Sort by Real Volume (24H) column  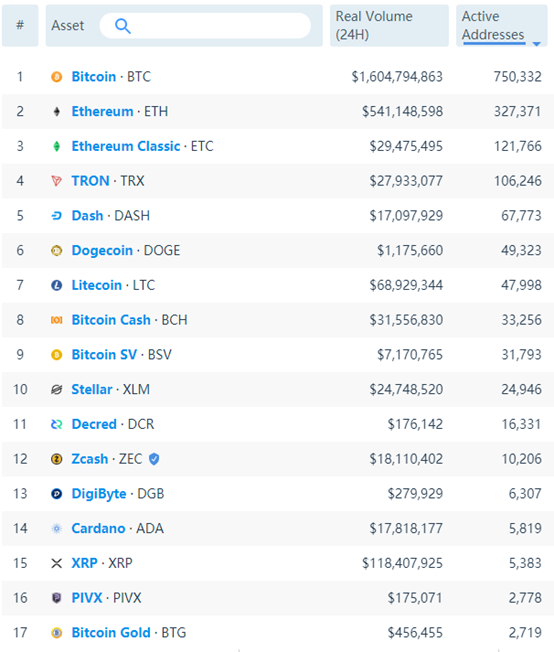(x=374, y=25)
